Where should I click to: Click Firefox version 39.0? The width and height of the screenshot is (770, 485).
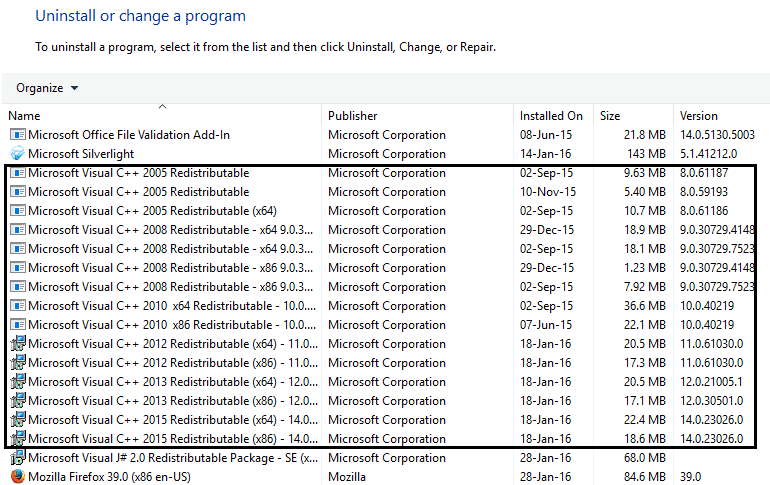pos(690,477)
